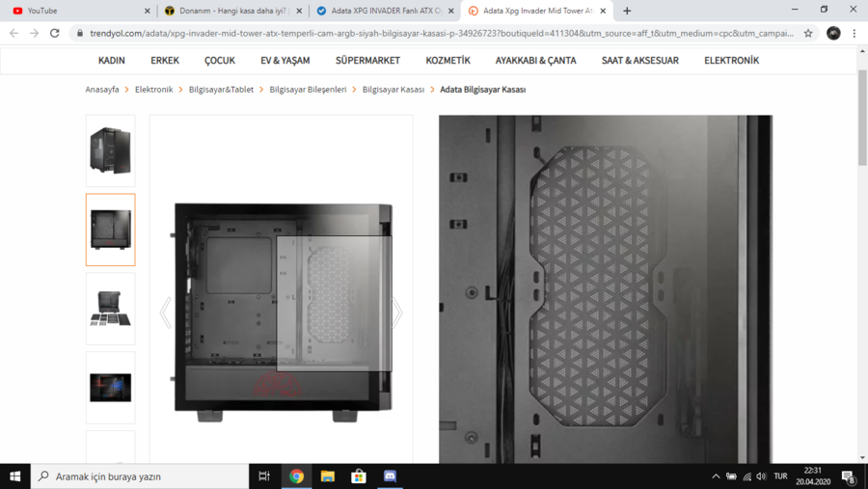Image resolution: width=868 pixels, height=489 pixels.
Task: Close the active Adata Xpg Invader Mid Tower tab
Action: click(603, 11)
